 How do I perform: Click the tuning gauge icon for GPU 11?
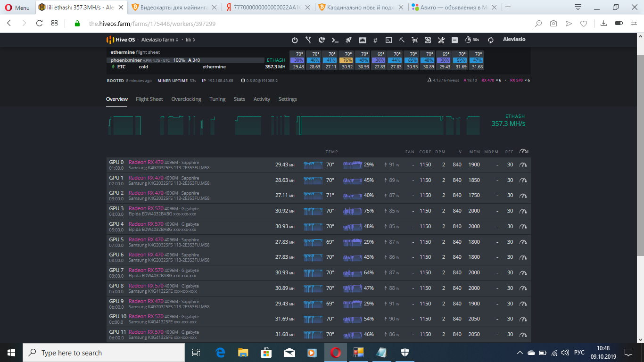pos(523,335)
